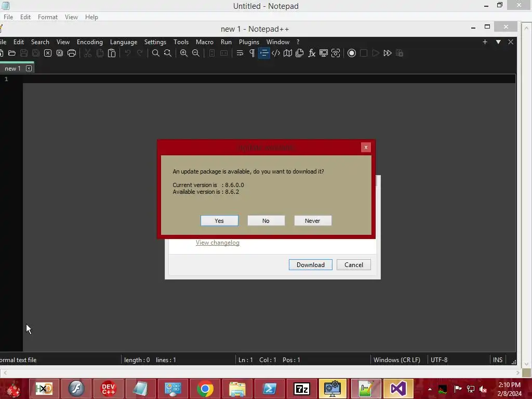Open the Document List icon
532x399 pixels.
[x=300, y=54]
